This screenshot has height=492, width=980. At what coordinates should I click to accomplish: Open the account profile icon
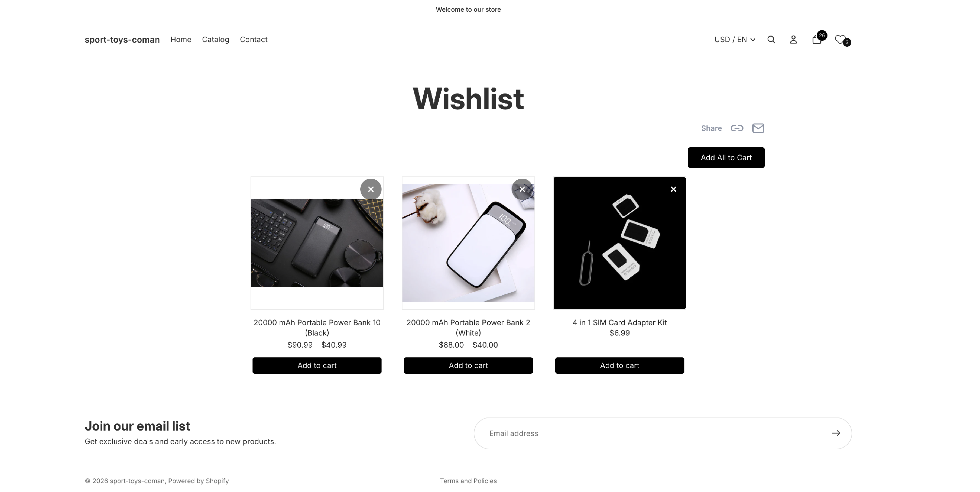tap(793, 40)
